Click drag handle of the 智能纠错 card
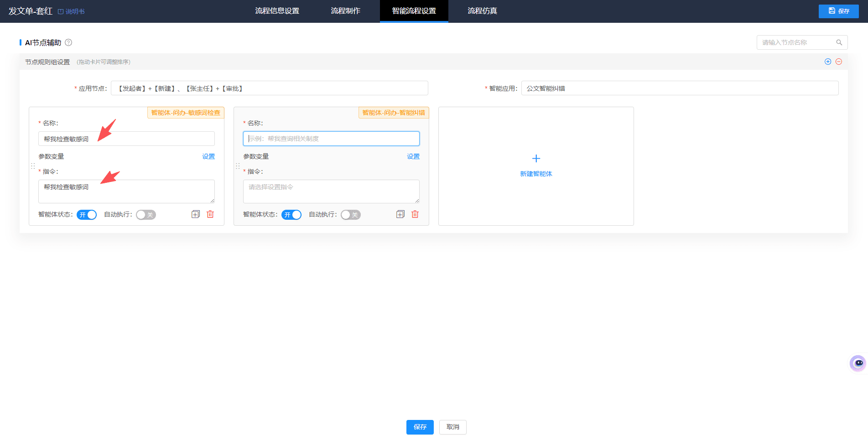Image resolution: width=868 pixels, height=440 pixels. tap(238, 166)
